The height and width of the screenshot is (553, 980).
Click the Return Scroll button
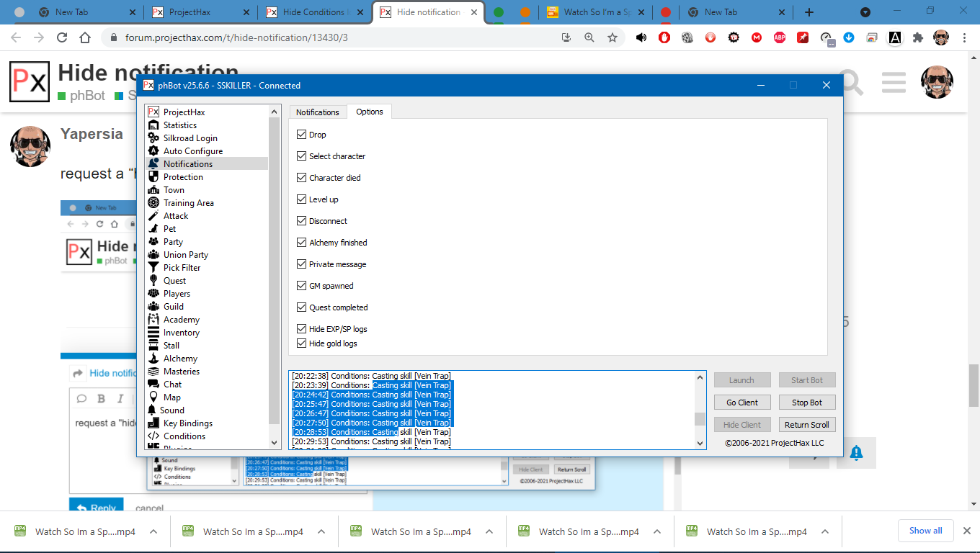click(806, 425)
